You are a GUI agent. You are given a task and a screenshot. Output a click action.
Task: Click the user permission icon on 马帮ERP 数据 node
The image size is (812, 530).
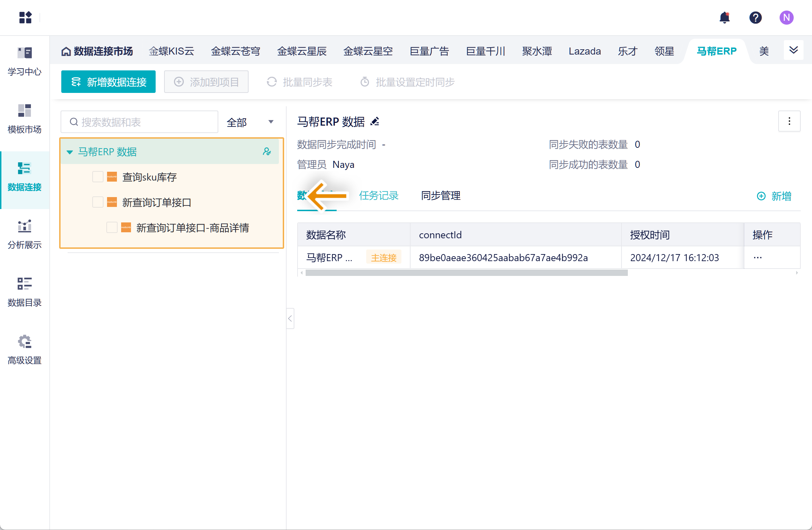pyautogui.click(x=267, y=152)
